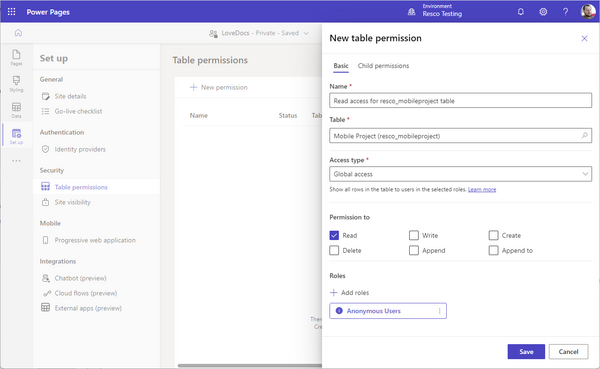600x369 pixels.
Task: Click the Table permissions grid icon
Action: [x=46, y=187]
